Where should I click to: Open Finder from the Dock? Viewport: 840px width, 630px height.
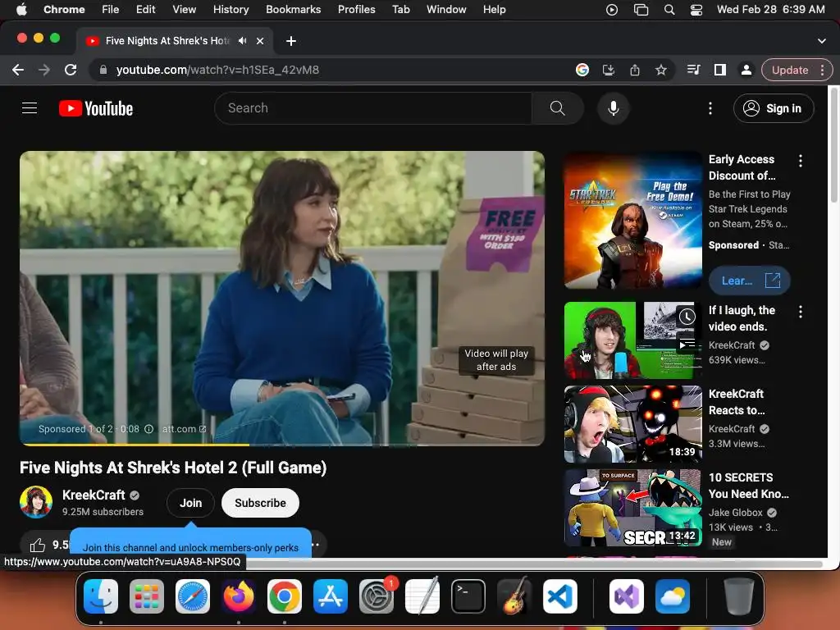click(101, 596)
